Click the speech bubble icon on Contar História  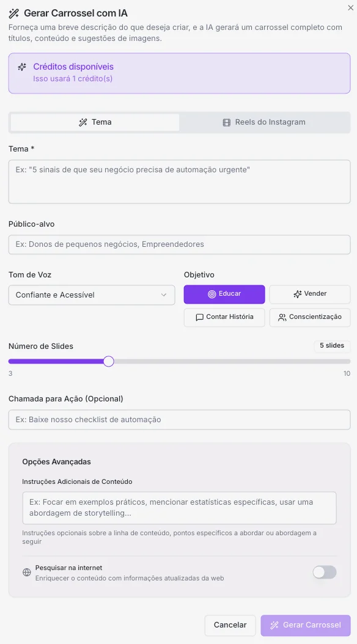click(x=199, y=317)
